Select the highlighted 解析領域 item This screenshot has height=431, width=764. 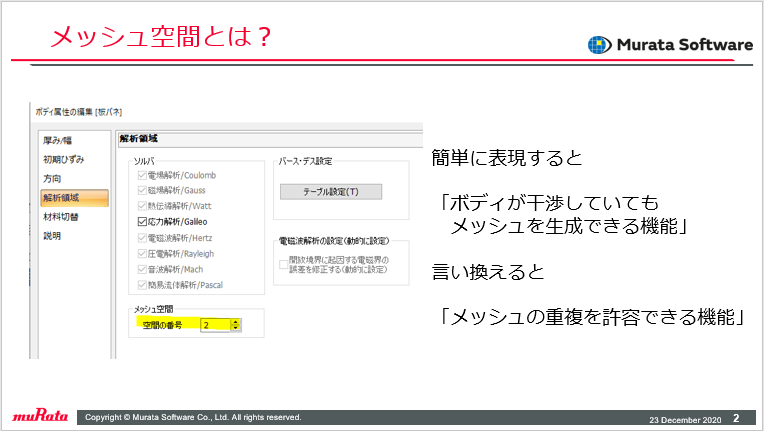click(x=74, y=198)
